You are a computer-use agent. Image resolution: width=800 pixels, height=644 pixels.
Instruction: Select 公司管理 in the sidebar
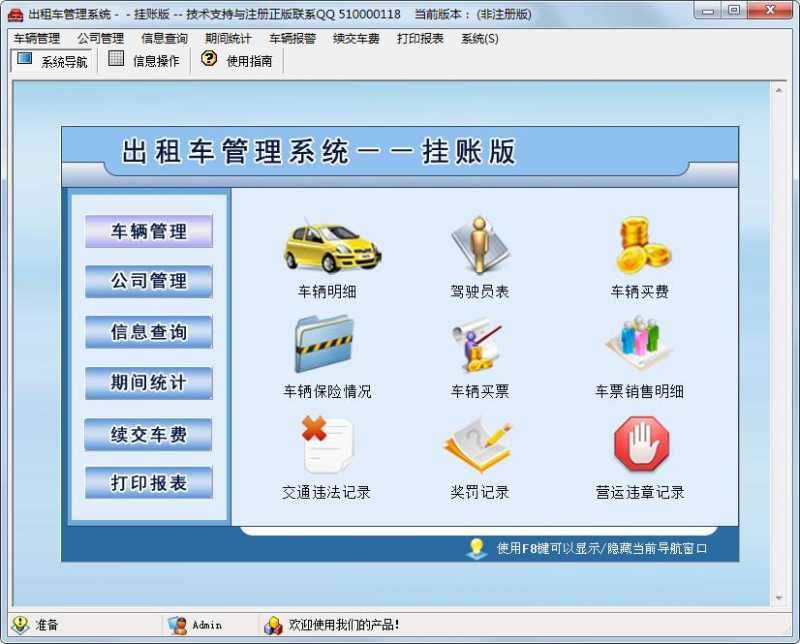[148, 280]
